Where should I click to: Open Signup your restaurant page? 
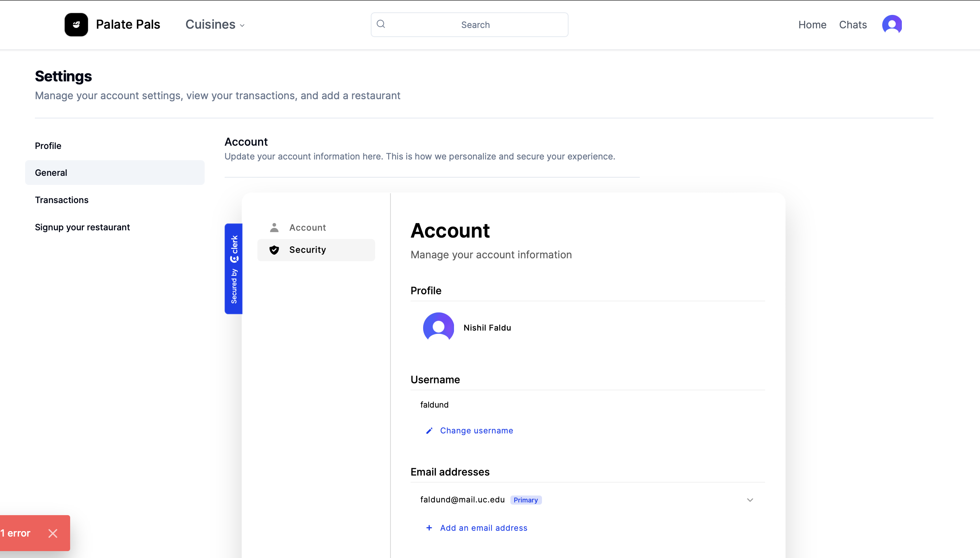coord(83,227)
